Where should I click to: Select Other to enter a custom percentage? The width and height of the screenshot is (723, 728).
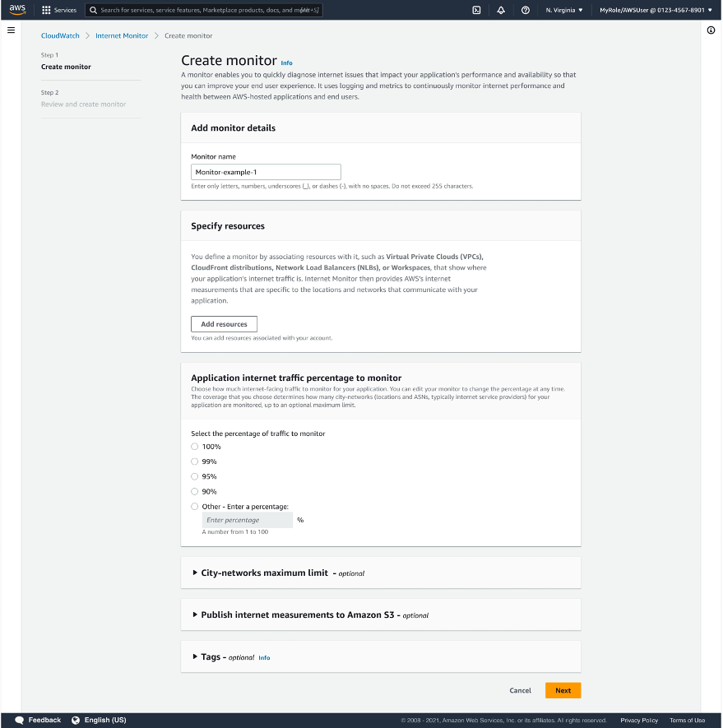coord(194,506)
